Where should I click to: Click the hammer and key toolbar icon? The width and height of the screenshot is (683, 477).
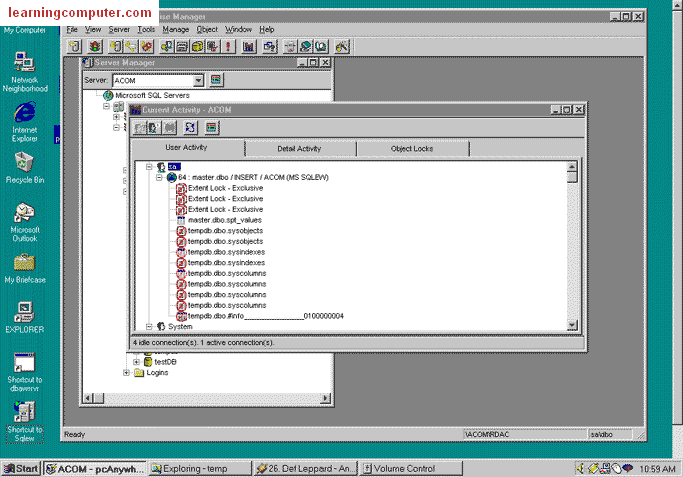click(x=342, y=46)
